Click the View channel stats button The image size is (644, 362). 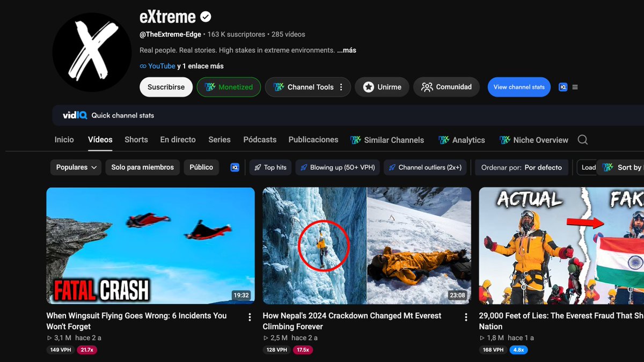pyautogui.click(x=519, y=87)
